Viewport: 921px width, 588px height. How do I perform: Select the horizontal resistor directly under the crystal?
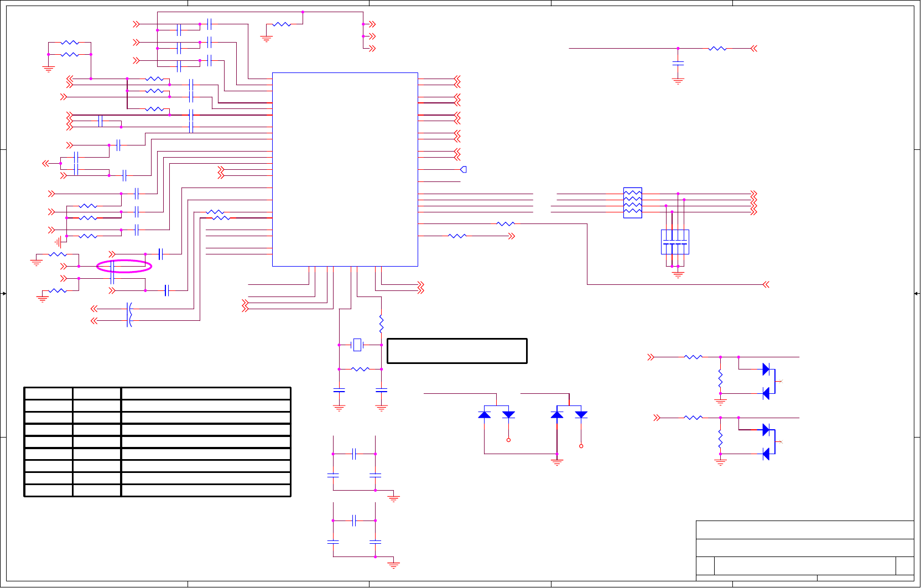[360, 369]
